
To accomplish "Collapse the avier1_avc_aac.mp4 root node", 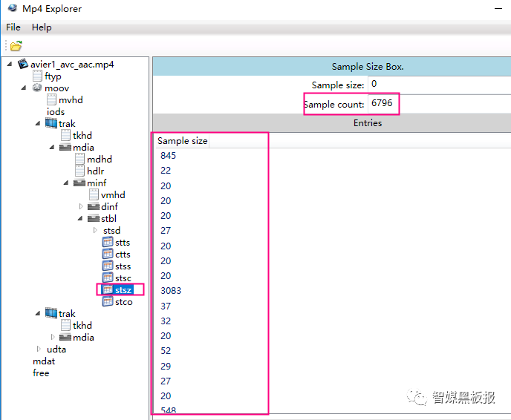I will pos(10,64).
